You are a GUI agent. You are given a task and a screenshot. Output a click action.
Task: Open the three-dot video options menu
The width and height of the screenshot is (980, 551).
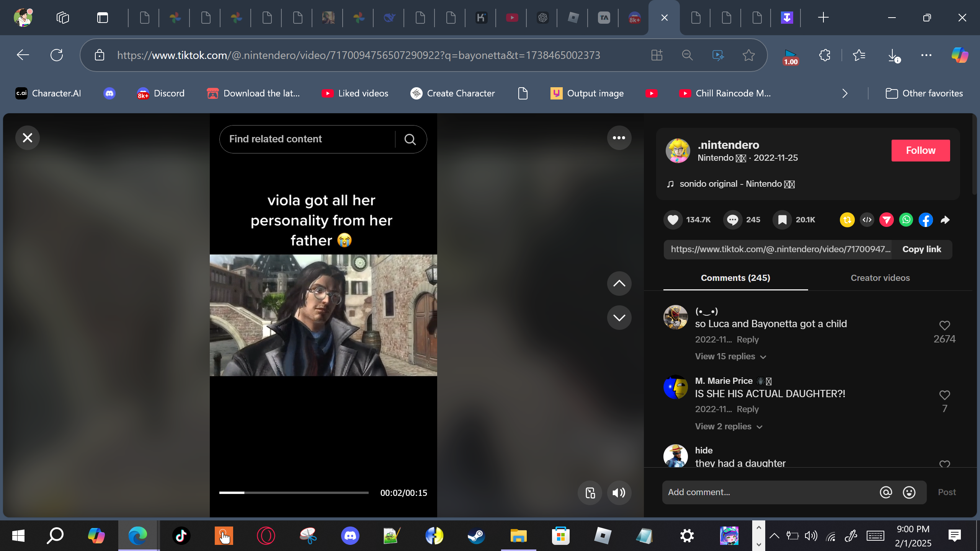pyautogui.click(x=619, y=138)
